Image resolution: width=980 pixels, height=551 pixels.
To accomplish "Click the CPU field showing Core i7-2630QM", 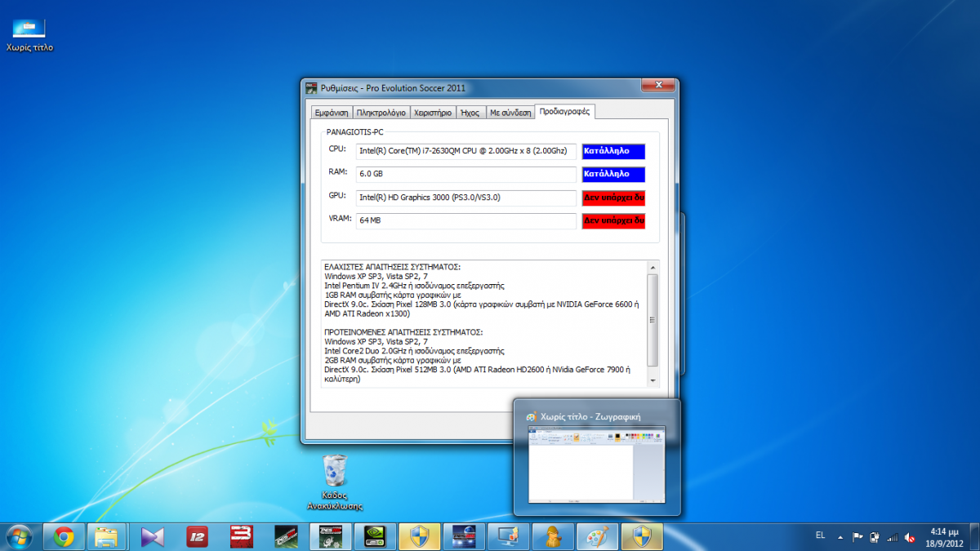I will (466, 151).
